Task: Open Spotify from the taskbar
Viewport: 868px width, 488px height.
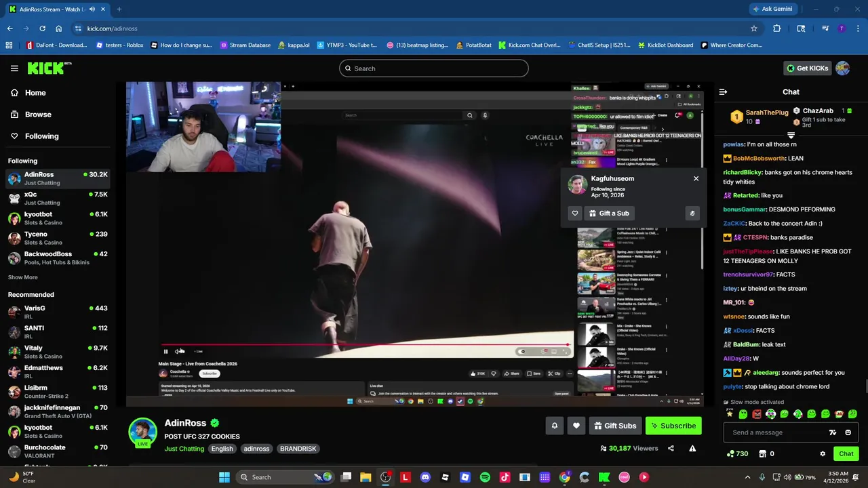Action: coord(485,477)
